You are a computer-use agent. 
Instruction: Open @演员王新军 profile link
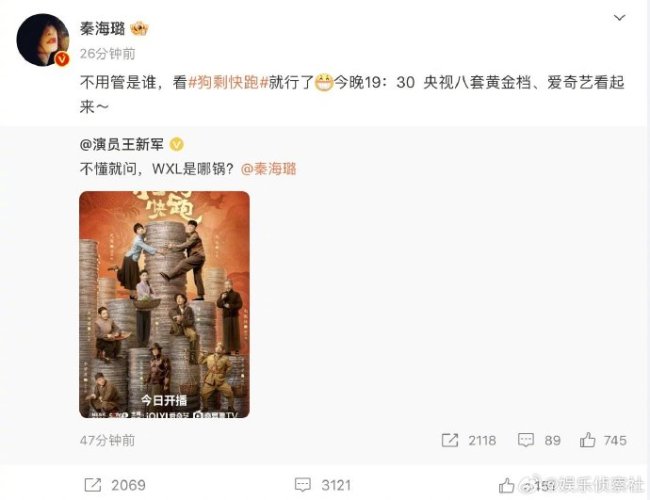pyautogui.click(x=122, y=145)
